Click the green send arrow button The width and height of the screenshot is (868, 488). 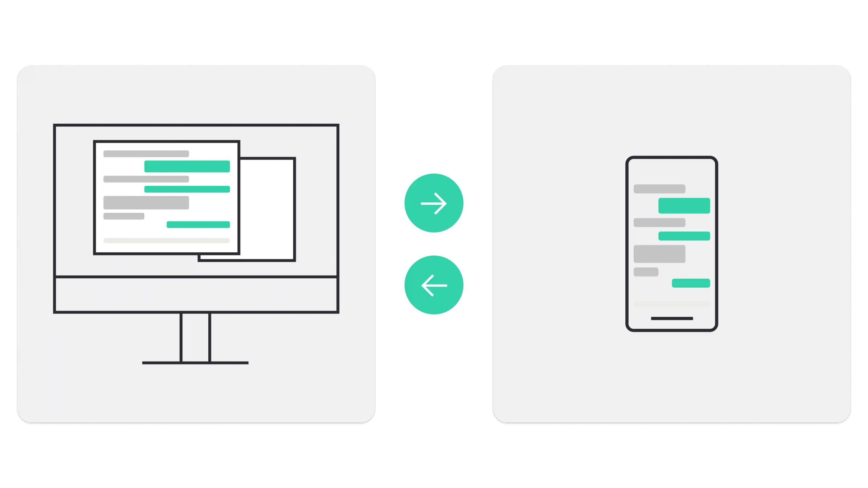tap(434, 204)
